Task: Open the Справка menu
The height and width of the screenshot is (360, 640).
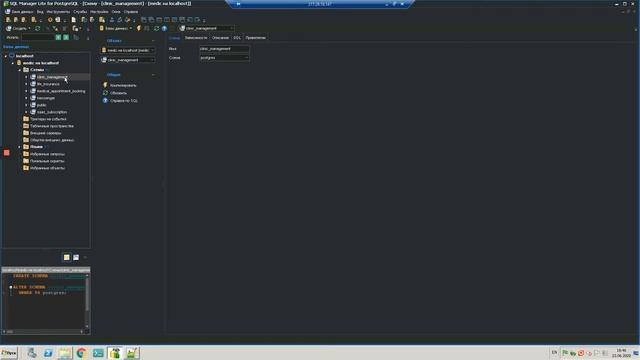Action: click(x=131, y=12)
